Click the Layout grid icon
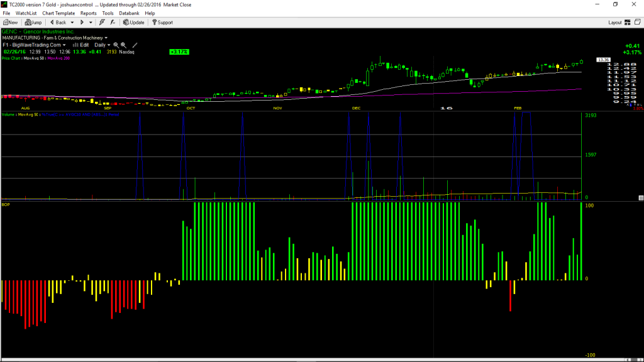 pos(627,23)
